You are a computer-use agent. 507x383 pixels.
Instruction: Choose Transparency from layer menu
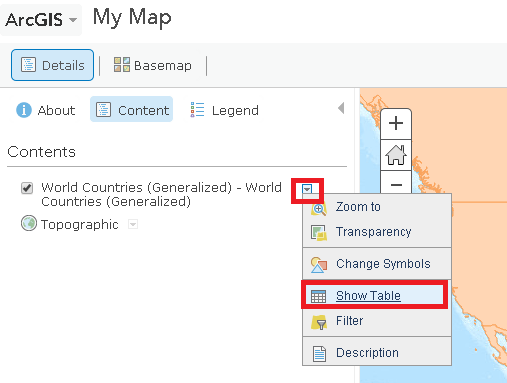377,232
